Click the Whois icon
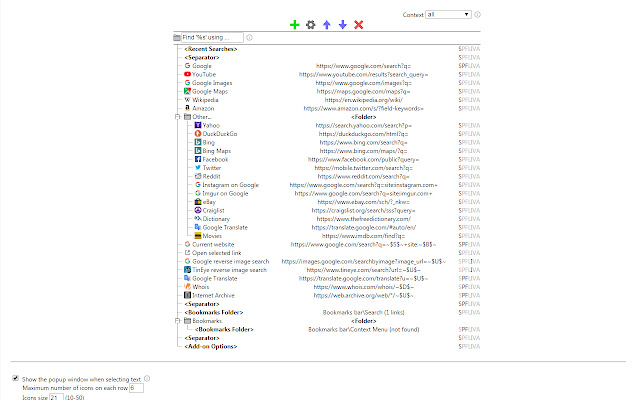640x400 pixels. tap(187, 287)
